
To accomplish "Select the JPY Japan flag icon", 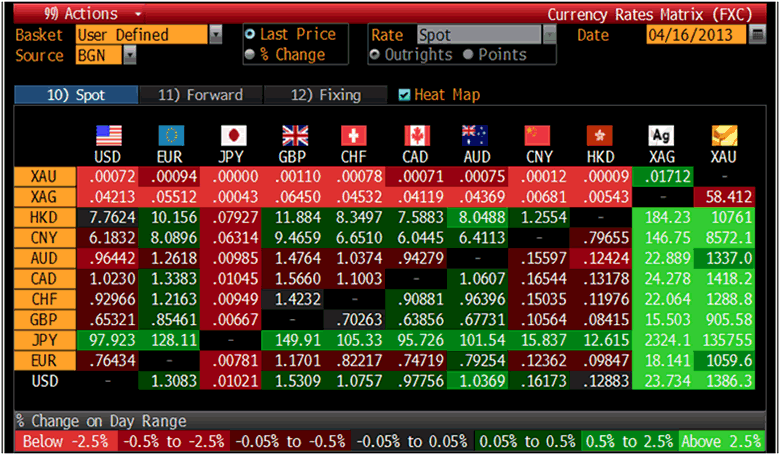I will 232,135.
